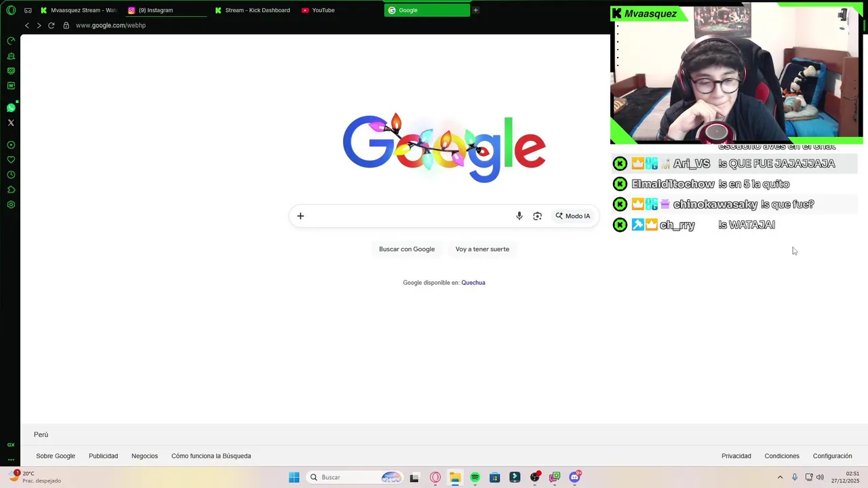Click the GX button at sidebar bottom
868x488 pixels.
point(11,445)
